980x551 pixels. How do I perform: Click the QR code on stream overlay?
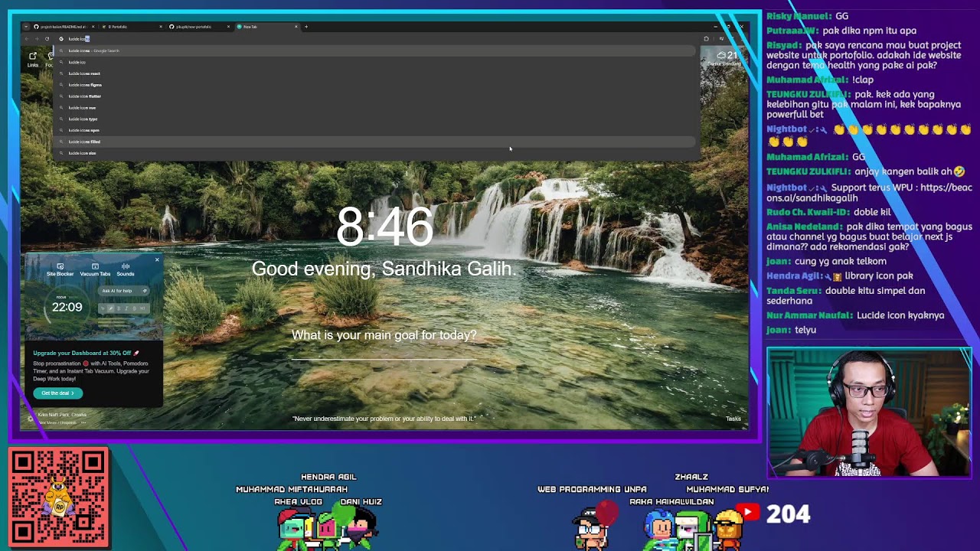58,497
